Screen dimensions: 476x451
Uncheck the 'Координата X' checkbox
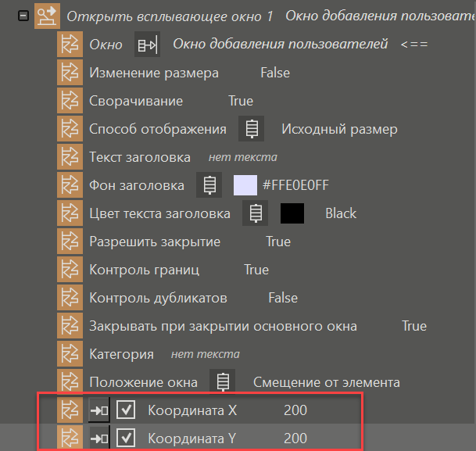(126, 410)
